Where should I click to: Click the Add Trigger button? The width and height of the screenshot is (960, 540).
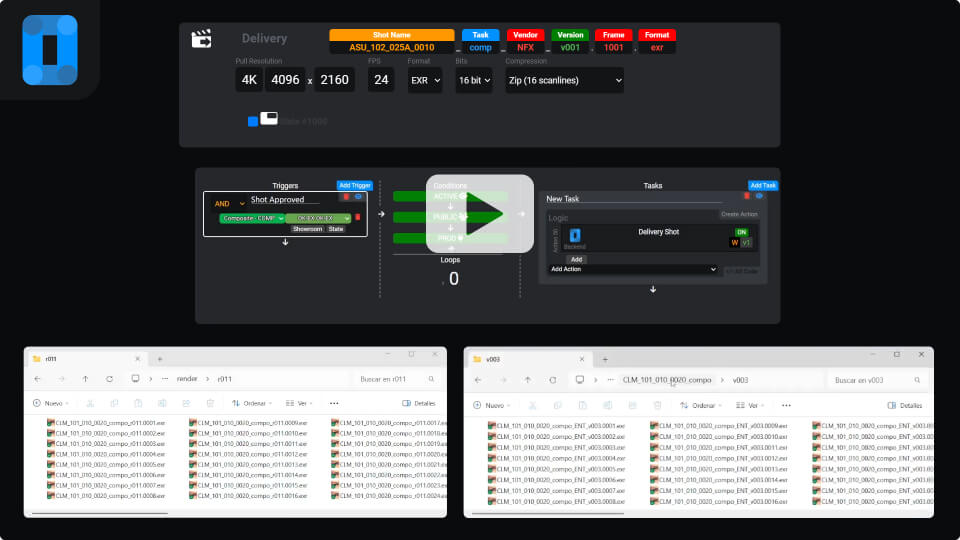pos(354,185)
